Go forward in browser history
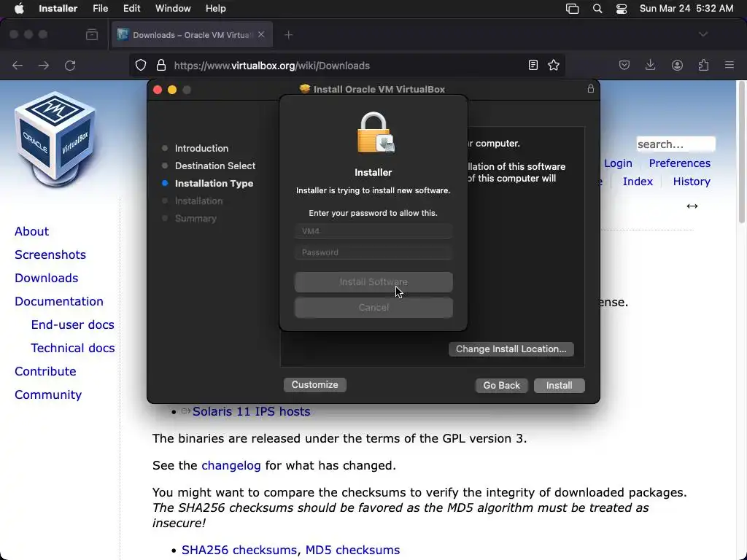 pyautogui.click(x=44, y=65)
